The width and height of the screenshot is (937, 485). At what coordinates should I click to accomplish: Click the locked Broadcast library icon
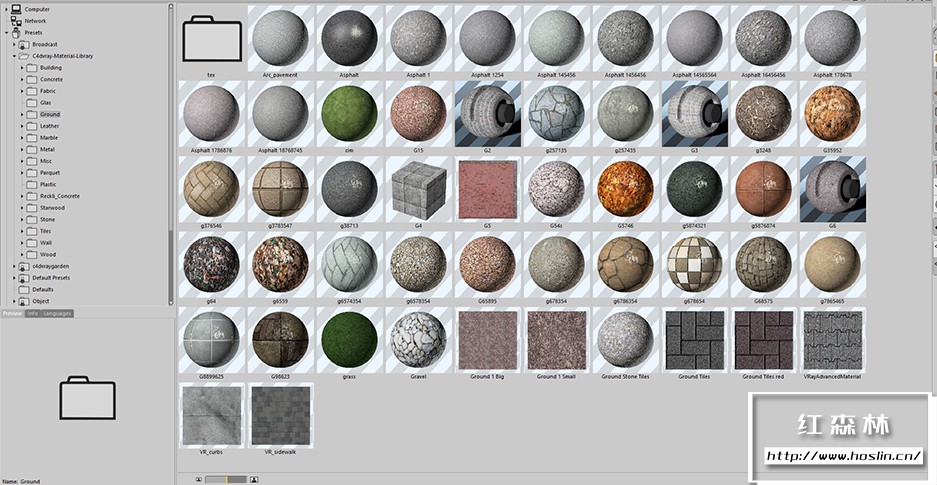[24, 44]
